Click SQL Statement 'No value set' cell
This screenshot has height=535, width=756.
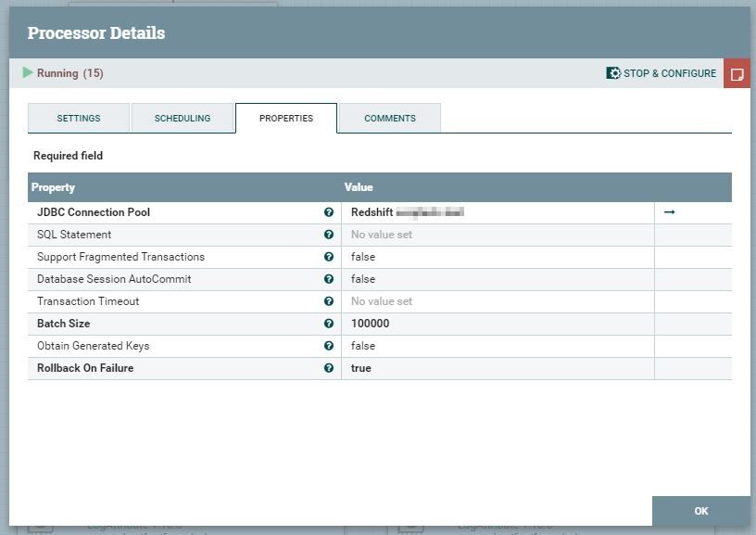(498, 235)
